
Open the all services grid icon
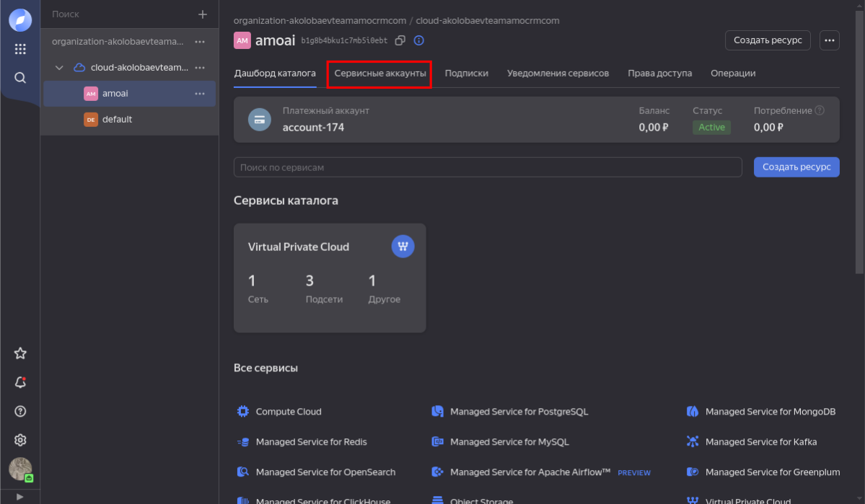[x=20, y=49]
